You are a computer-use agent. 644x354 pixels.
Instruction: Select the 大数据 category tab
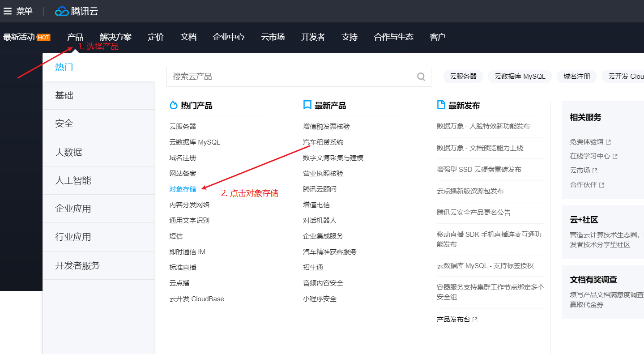99,152
